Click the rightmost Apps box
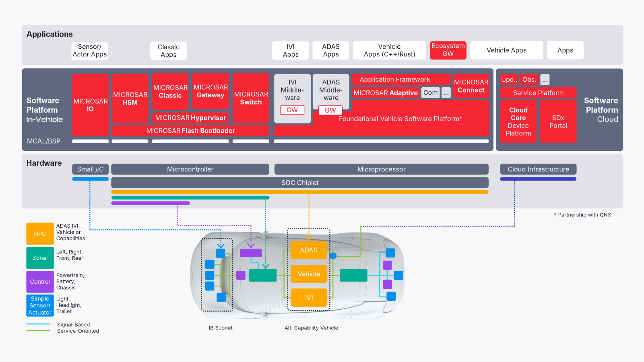 [565, 50]
